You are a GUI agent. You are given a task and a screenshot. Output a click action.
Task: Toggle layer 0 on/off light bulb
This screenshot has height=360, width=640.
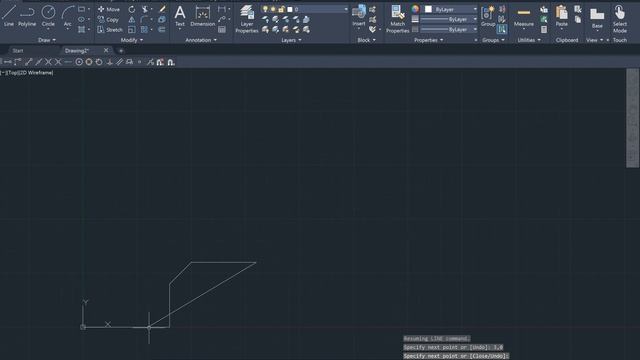click(265, 9)
